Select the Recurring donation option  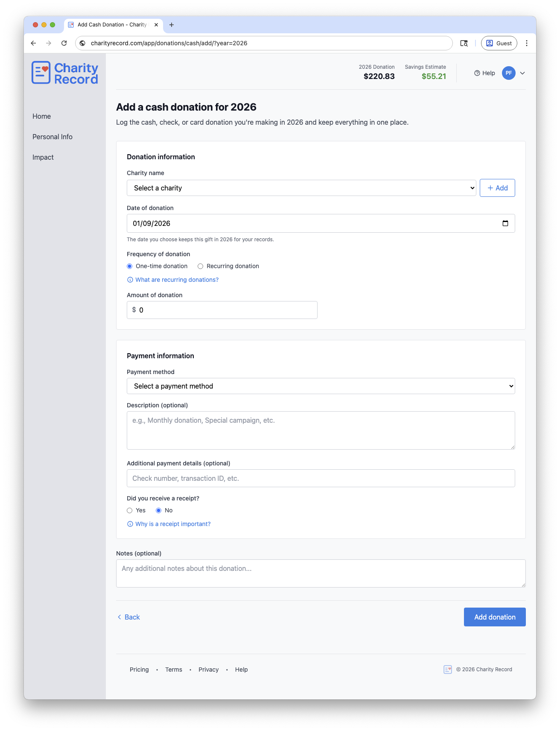[200, 266]
